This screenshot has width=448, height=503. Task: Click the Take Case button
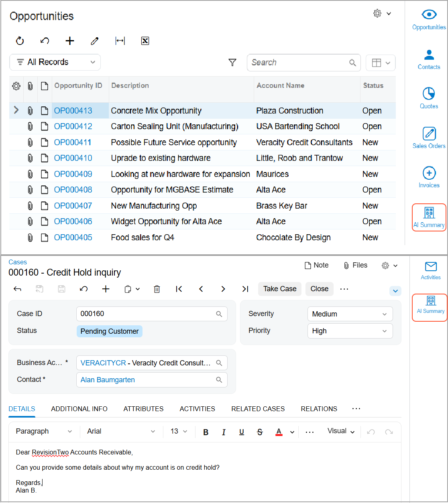(280, 289)
